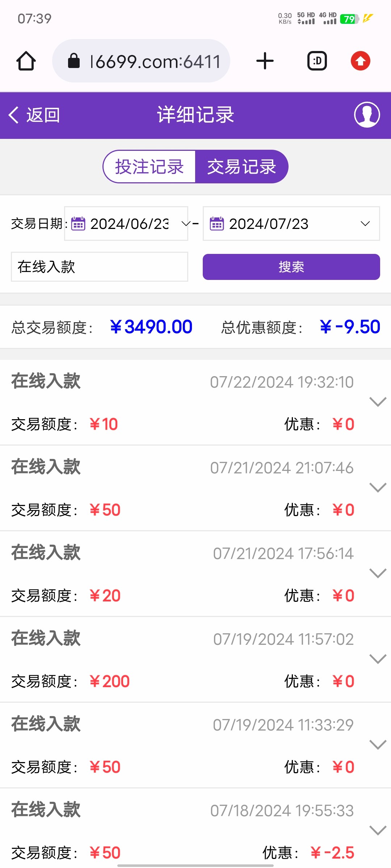Select the 交易记录 tab

coord(241,167)
